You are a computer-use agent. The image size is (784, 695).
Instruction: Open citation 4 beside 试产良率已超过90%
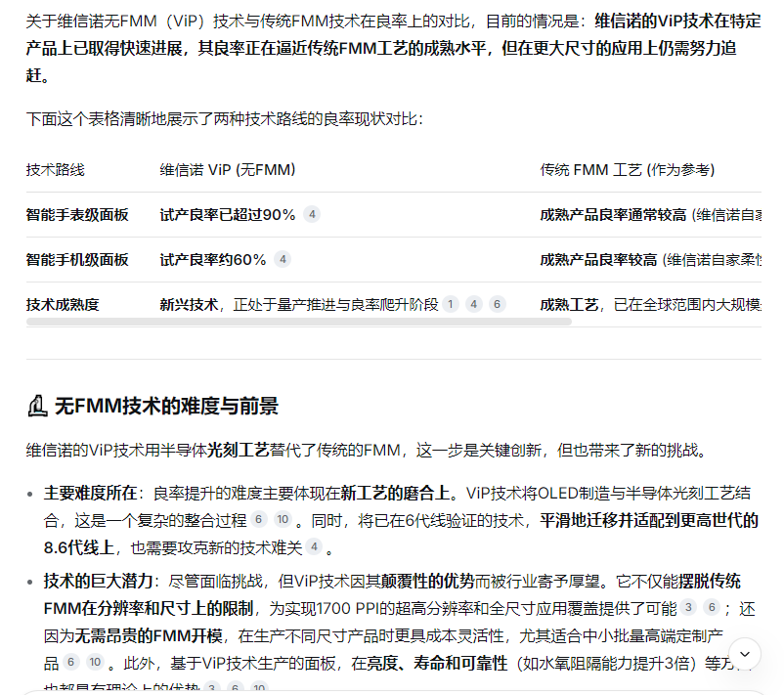[x=312, y=214]
